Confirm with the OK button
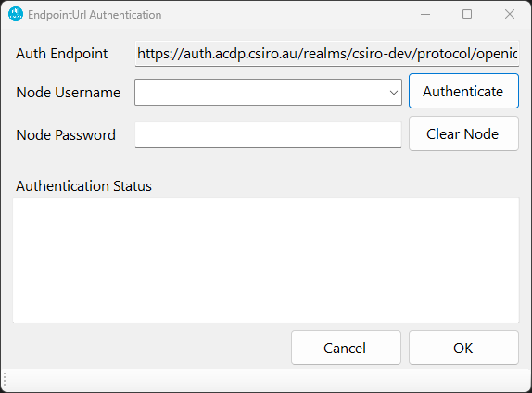The height and width of the screenshot is (393, 532). [x=463, y=348]
